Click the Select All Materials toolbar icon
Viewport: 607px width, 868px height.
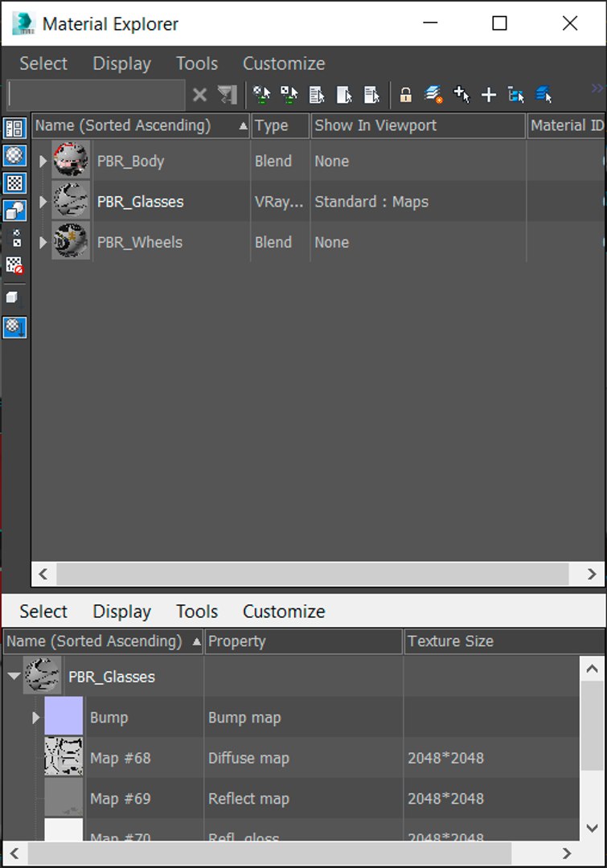click(261, 95)
